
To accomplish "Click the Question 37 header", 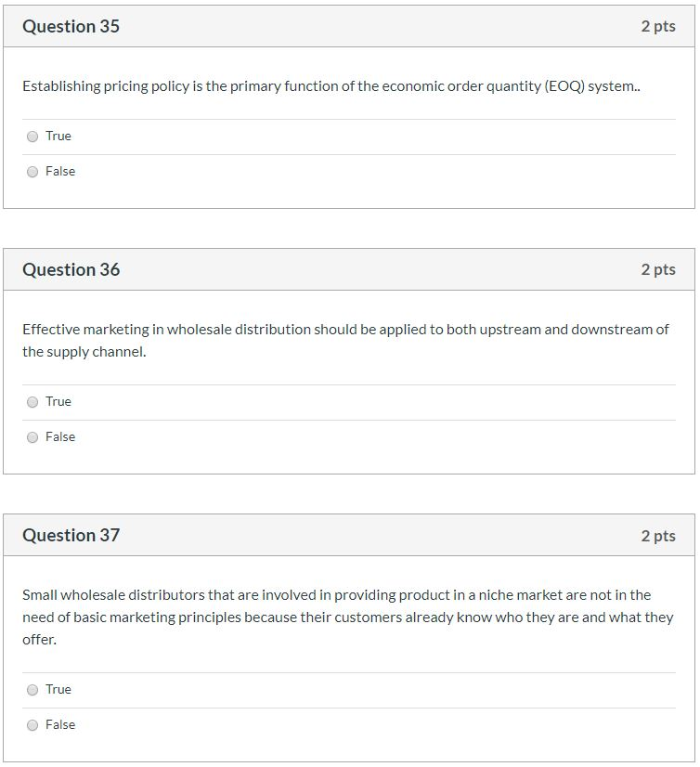I will click(x=71, y=535).
